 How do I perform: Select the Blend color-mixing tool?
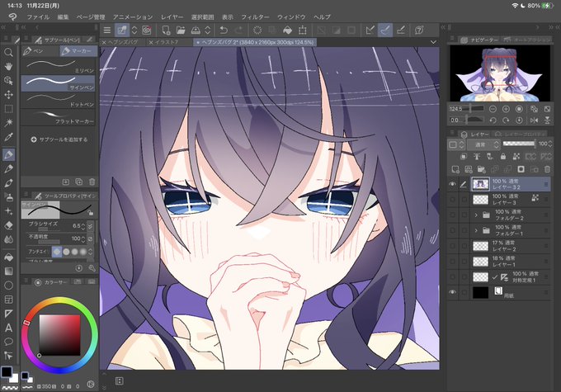point(8,239)
